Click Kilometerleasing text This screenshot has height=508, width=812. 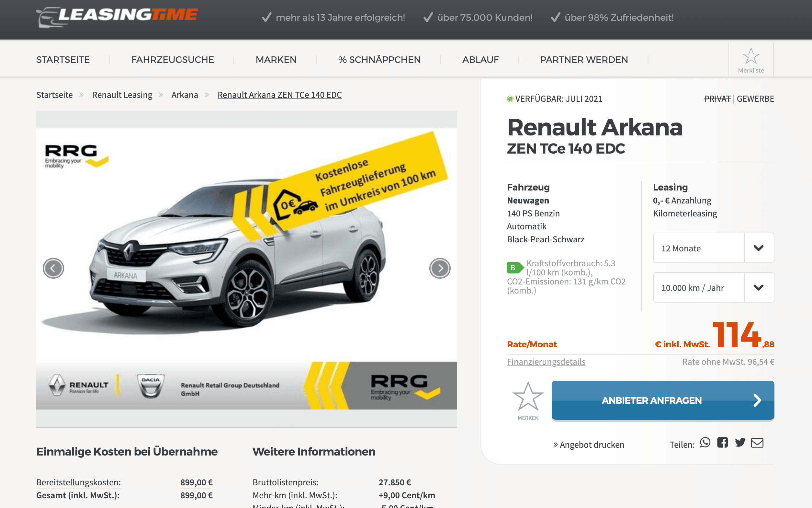[685, 214]
